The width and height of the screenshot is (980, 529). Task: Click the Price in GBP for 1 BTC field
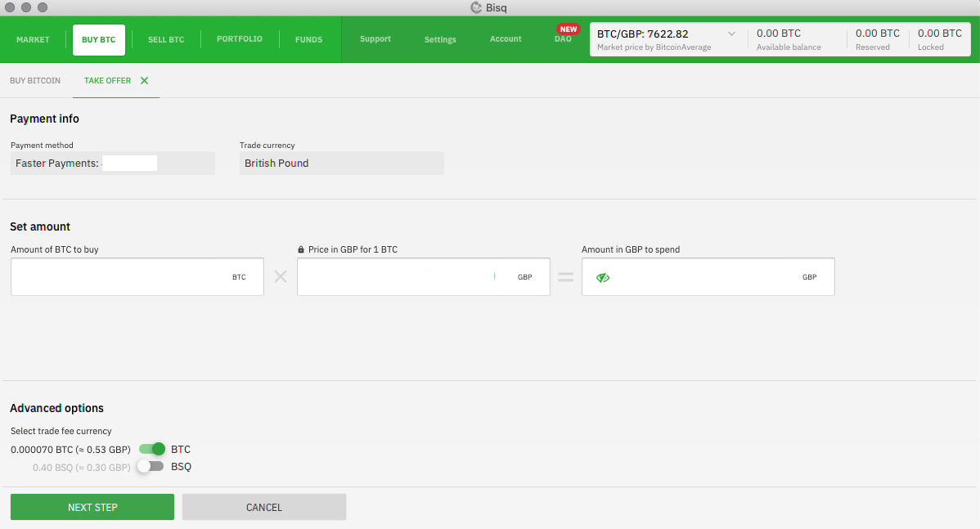click(x=424, y=276)
